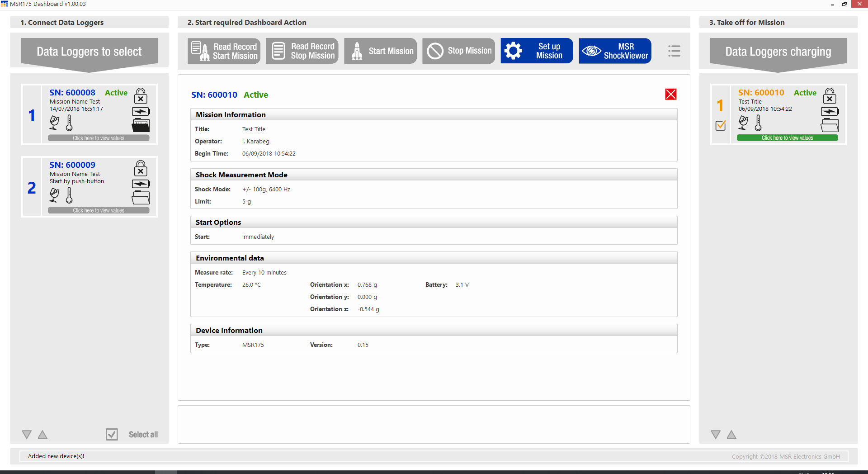
Task: Toggle the Select all checkbox
Action: coord(112,434)
